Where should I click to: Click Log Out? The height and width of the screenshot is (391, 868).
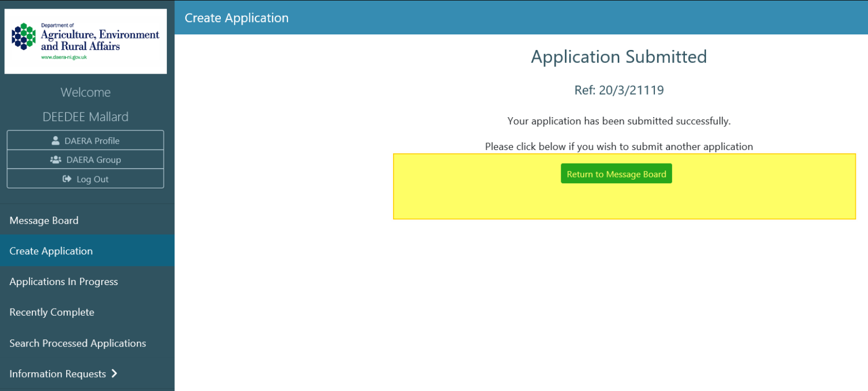(x=86, y=179)
